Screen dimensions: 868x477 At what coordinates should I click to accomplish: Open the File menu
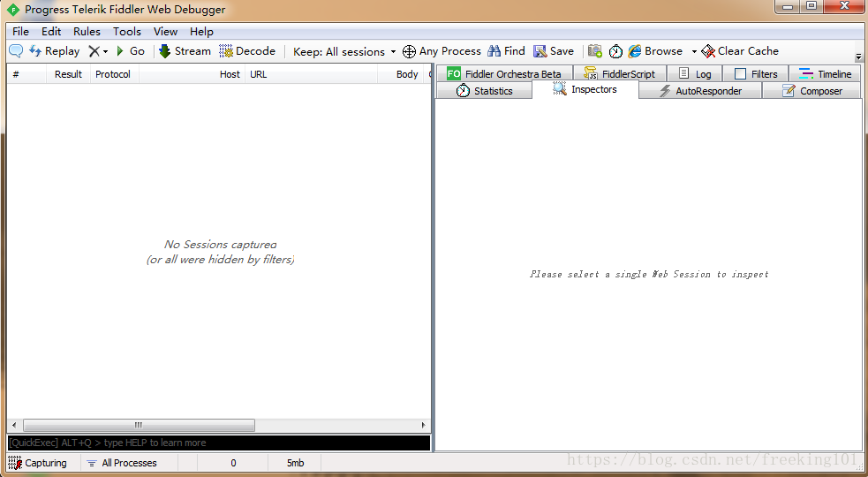pos(20,32)
